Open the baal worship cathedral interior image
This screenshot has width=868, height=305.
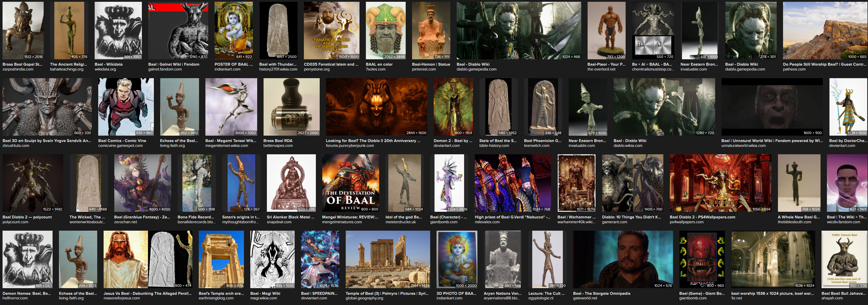tap(773, 260)
